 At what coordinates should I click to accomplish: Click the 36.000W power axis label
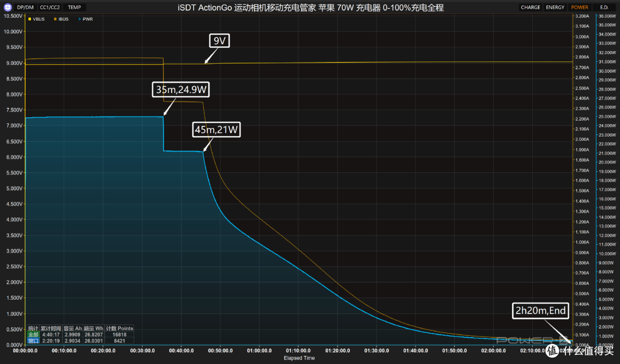click(607, 16)
